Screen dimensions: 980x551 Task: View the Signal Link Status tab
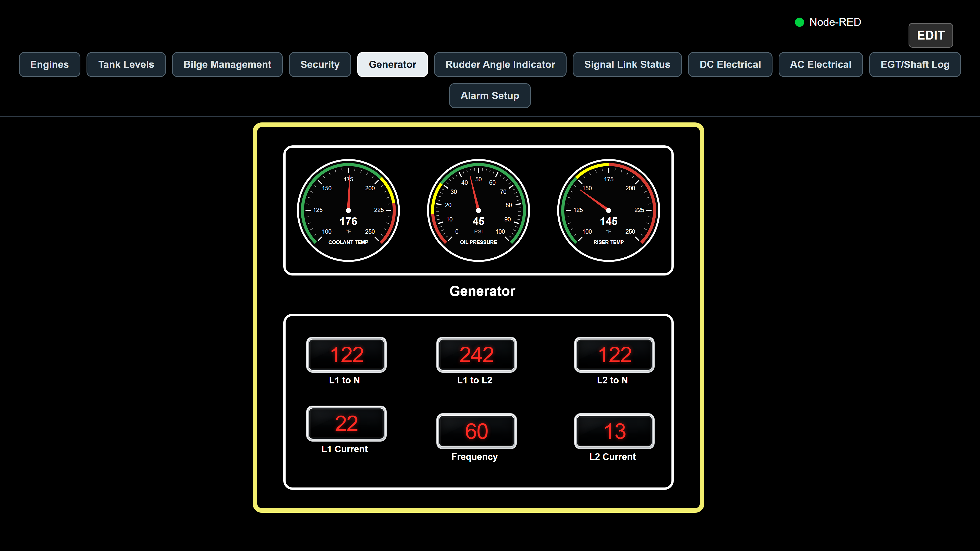pyautogui.click(x=627, y=65)
